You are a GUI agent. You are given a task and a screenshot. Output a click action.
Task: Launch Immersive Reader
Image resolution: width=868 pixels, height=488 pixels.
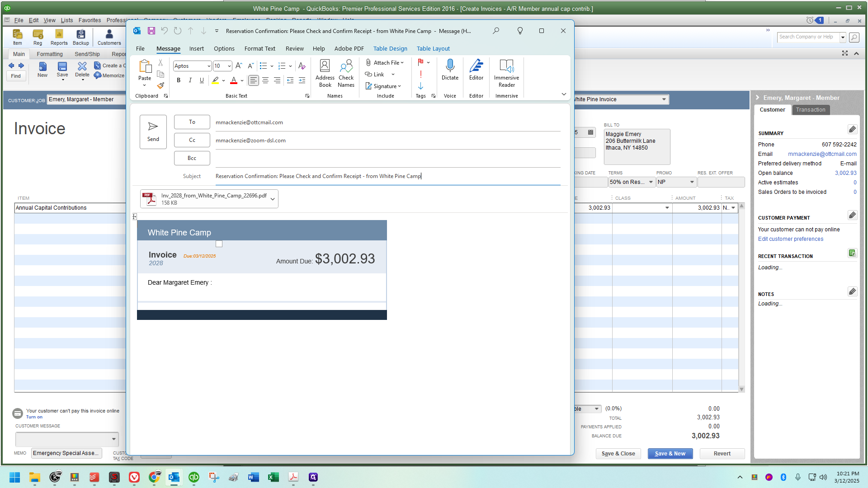point(506,73)
